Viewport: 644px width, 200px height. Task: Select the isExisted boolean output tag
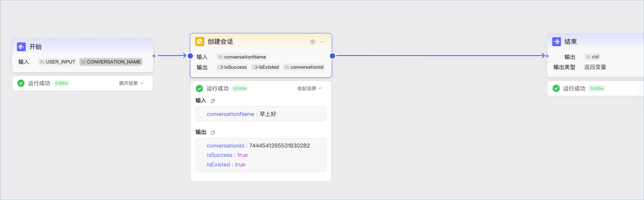point(265,67)
